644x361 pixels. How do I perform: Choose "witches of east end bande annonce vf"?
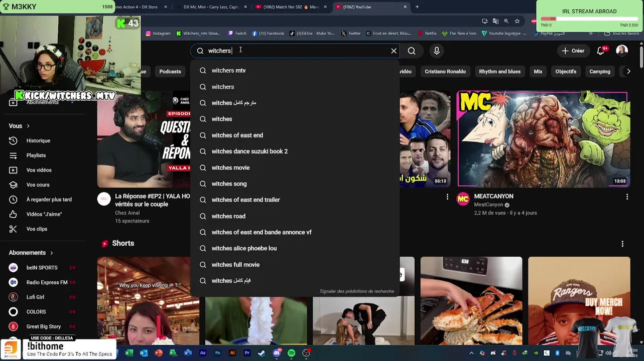[295, 232]
